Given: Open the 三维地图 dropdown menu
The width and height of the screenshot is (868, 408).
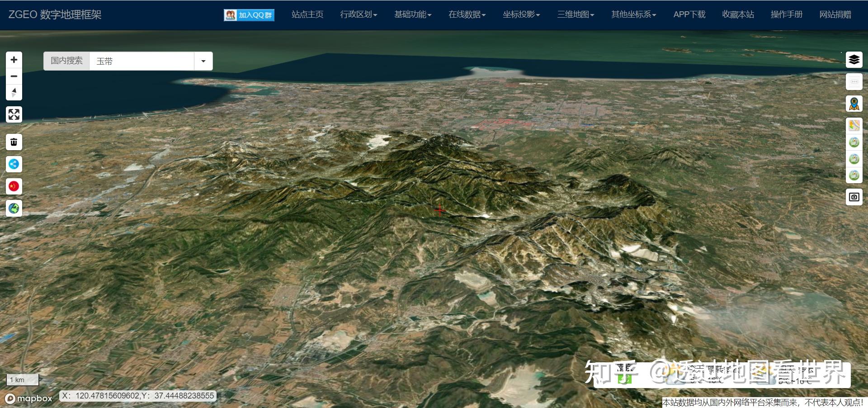Looking at the screenshot, I should [575, 14].
